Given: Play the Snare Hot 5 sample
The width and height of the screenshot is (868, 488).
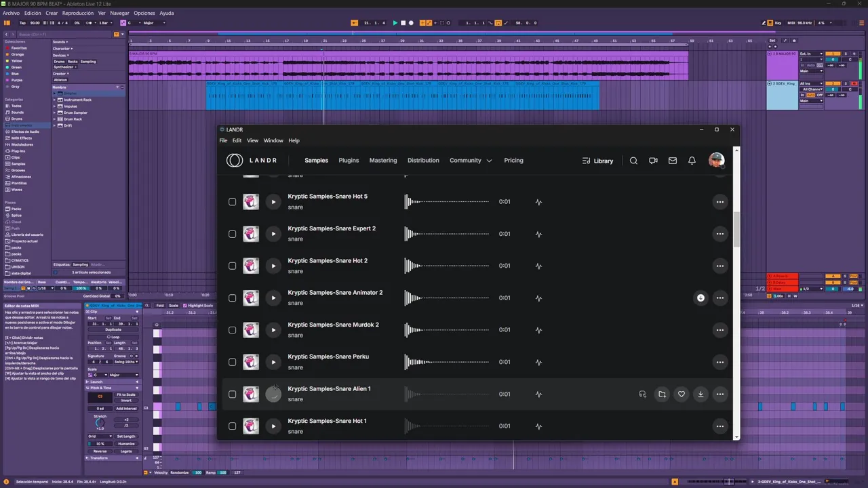Looking at the screenshot, I should tap(273, 201).
